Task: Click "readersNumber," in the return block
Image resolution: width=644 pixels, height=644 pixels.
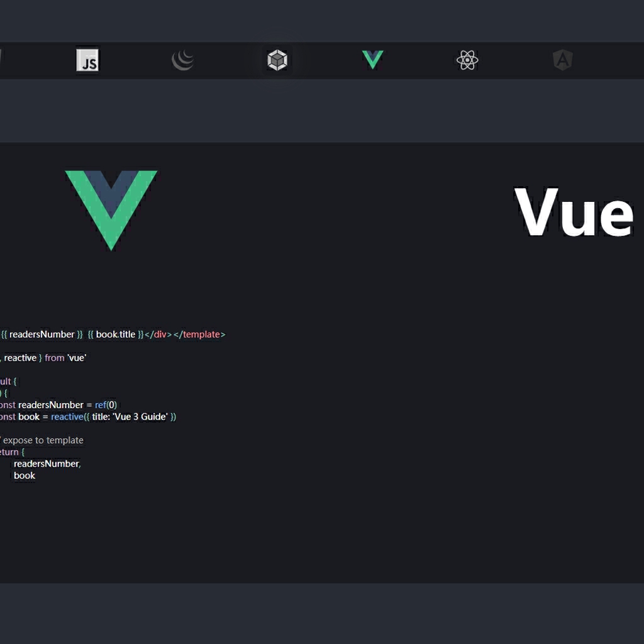Action: click(47, 464)
